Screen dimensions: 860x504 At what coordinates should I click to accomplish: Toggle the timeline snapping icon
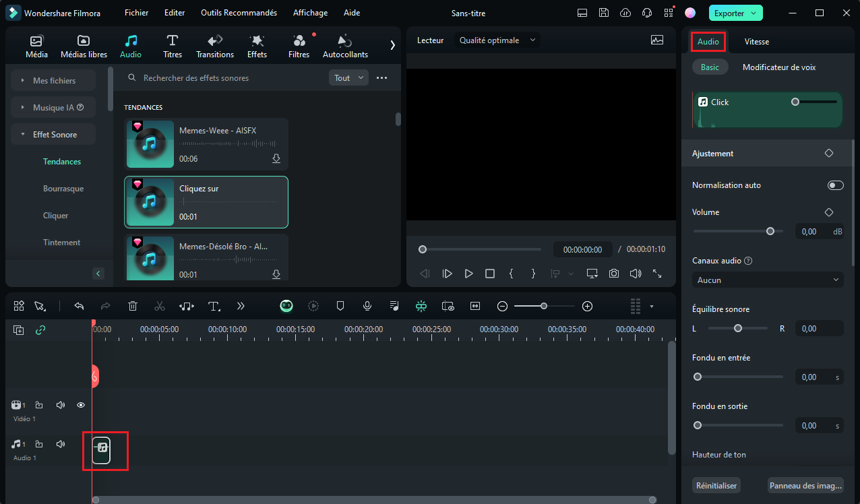[x=421, y=306]
